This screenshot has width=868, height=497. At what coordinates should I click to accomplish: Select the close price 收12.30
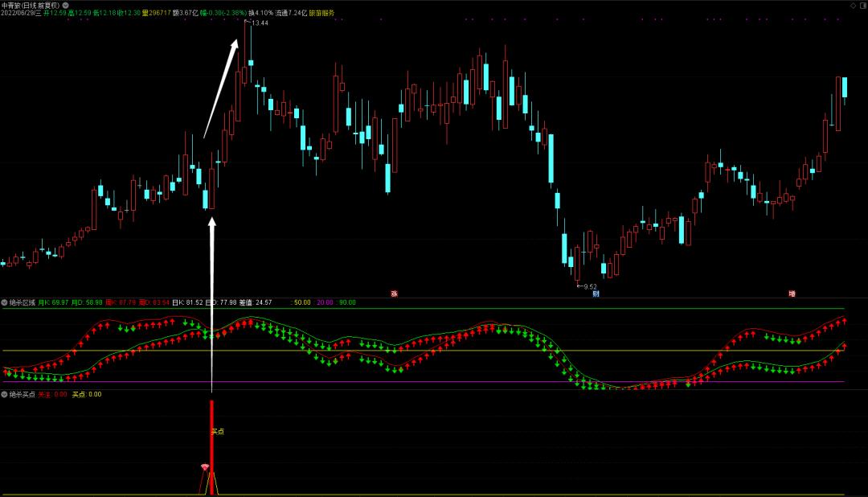(x=129, y=13)
